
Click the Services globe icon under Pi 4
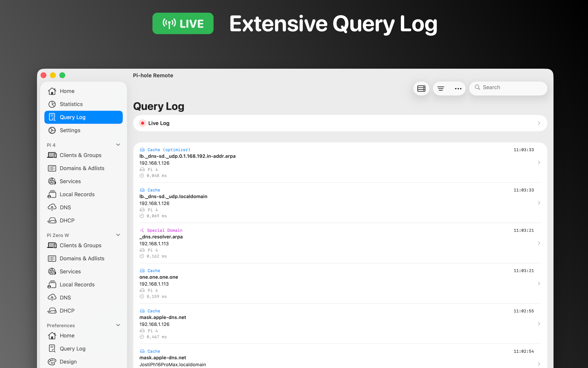[x=52, y=181]
